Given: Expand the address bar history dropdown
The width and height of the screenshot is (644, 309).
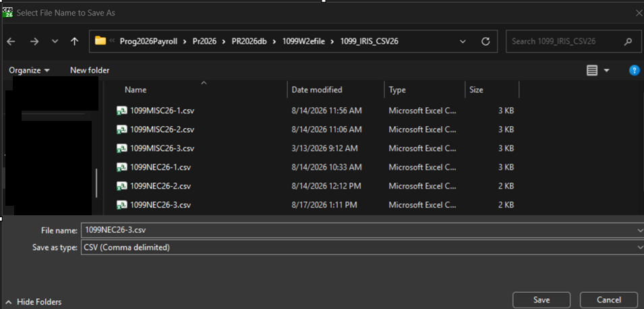Looking at the screenshot, I should click(463, 42).
